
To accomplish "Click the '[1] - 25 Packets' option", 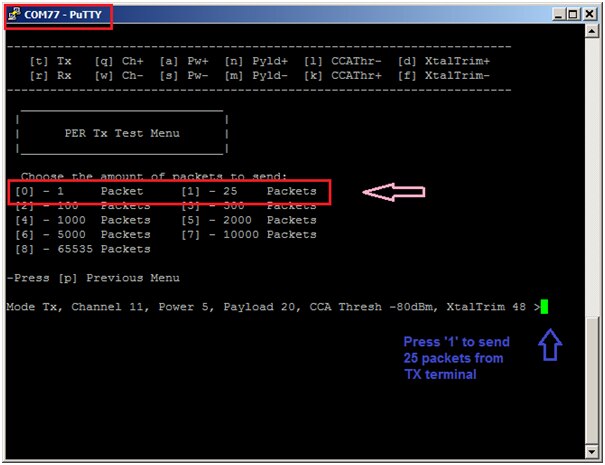I will (x=249, y=191).
